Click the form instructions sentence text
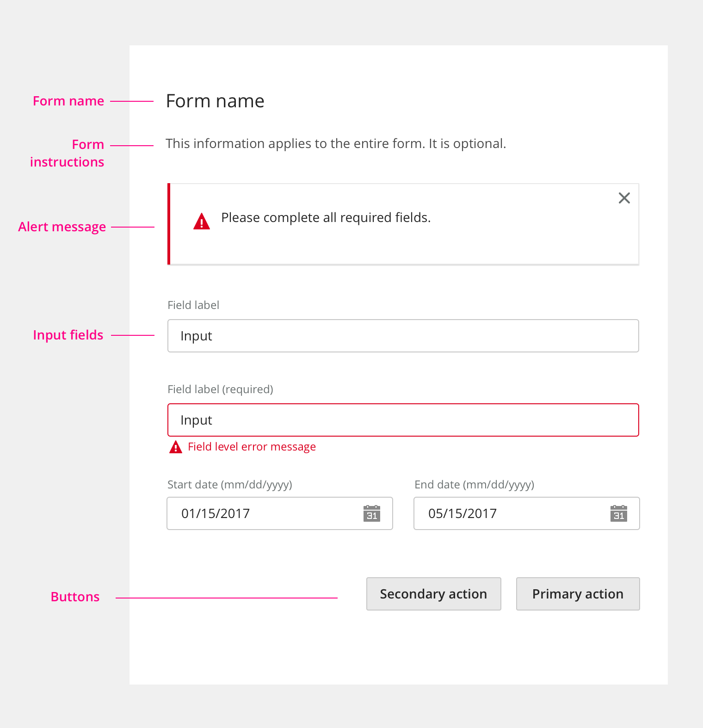703x728 pixels. 336,144
